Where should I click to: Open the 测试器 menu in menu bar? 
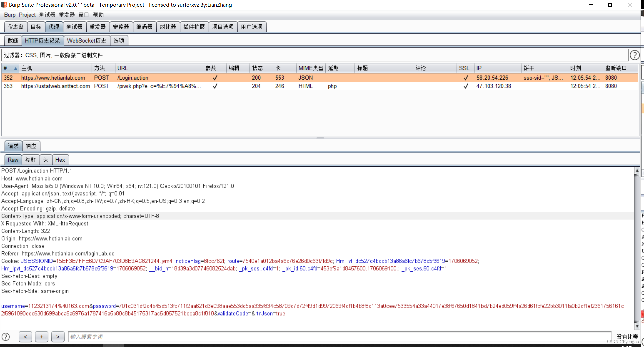tap(47, 15)
